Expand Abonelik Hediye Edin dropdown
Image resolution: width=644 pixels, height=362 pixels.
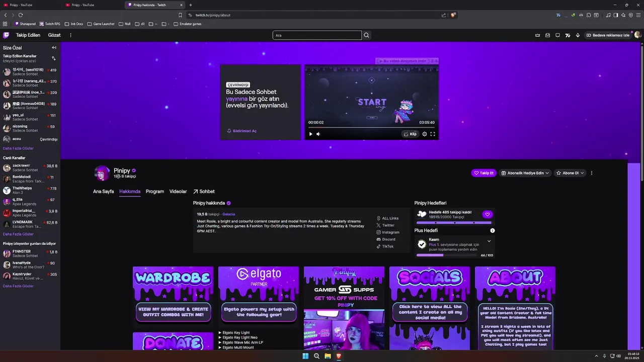[x=526, y=173]
